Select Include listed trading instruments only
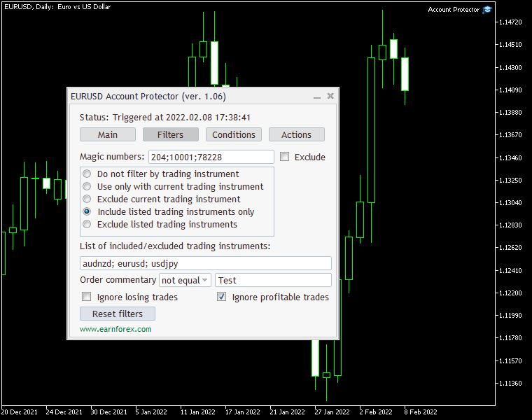 tap(87, 211)
